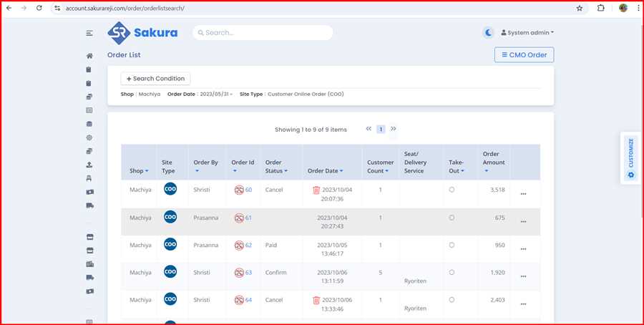Screen dimensions: 644x325
Task: Click the COO site type badge for Prasanna's order 61
Action: click(170, 216)
